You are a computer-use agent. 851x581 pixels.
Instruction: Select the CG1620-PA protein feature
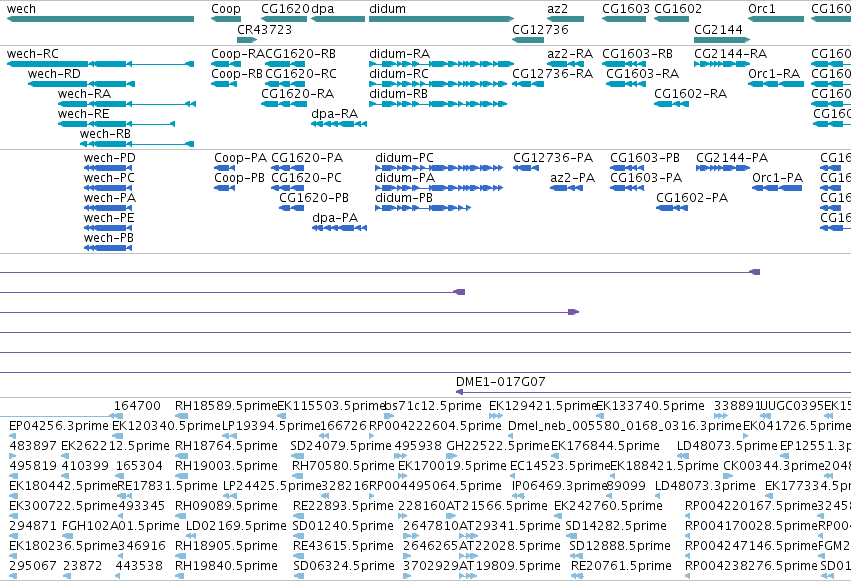coord(288,168)
